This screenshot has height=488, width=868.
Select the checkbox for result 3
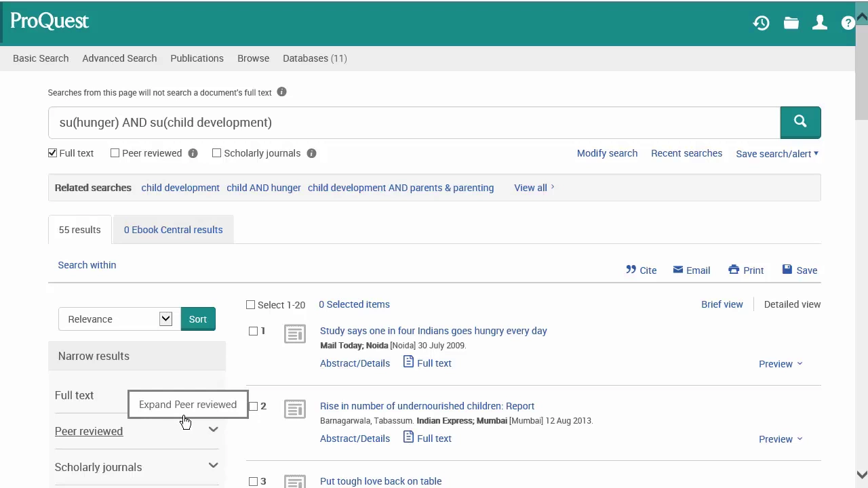coord(253,482)
